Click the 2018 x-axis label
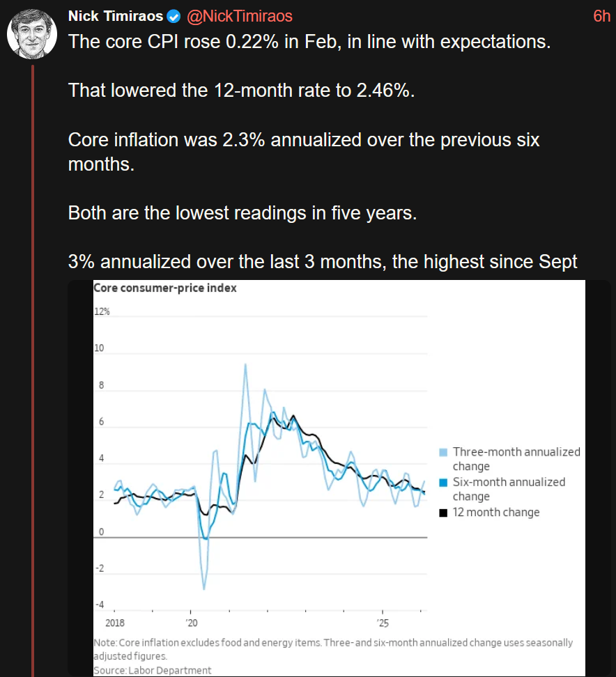616x677 pixels. 114,621
